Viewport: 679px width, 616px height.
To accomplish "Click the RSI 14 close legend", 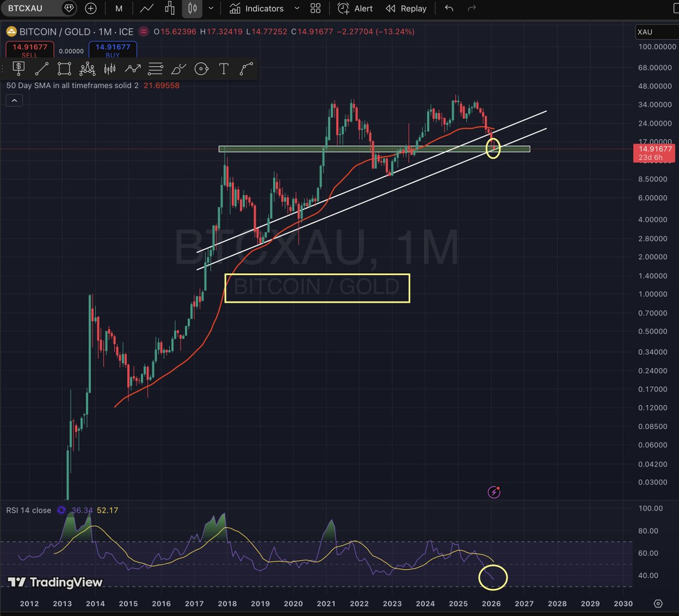I will 28,510.
